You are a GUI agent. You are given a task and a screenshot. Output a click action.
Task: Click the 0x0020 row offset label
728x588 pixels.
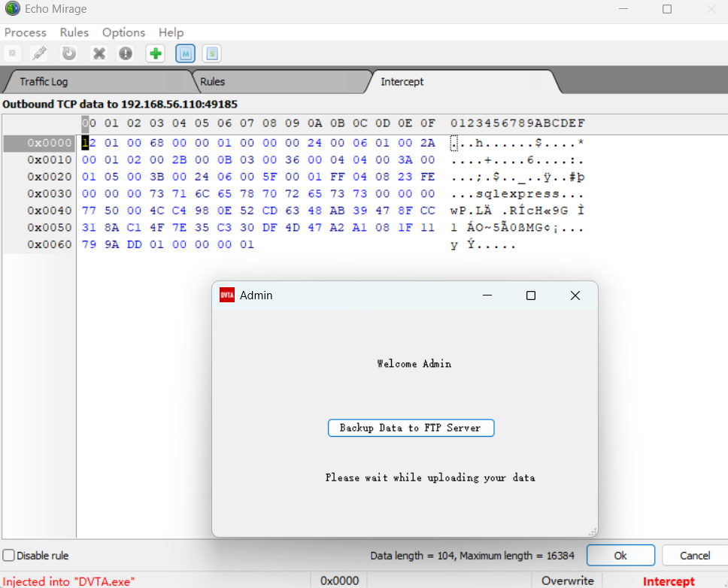(x=49, y=177)
